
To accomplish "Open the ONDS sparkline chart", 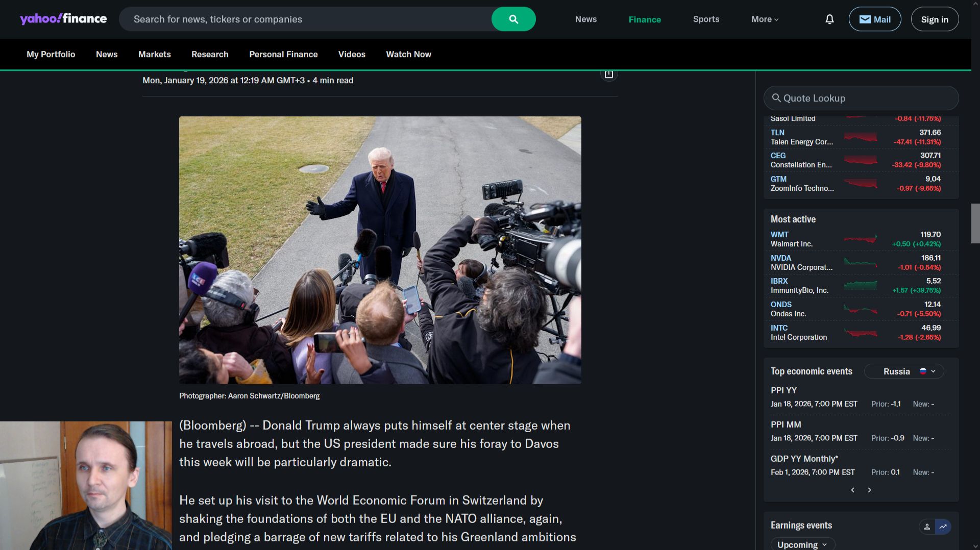I will coord(861,309).
